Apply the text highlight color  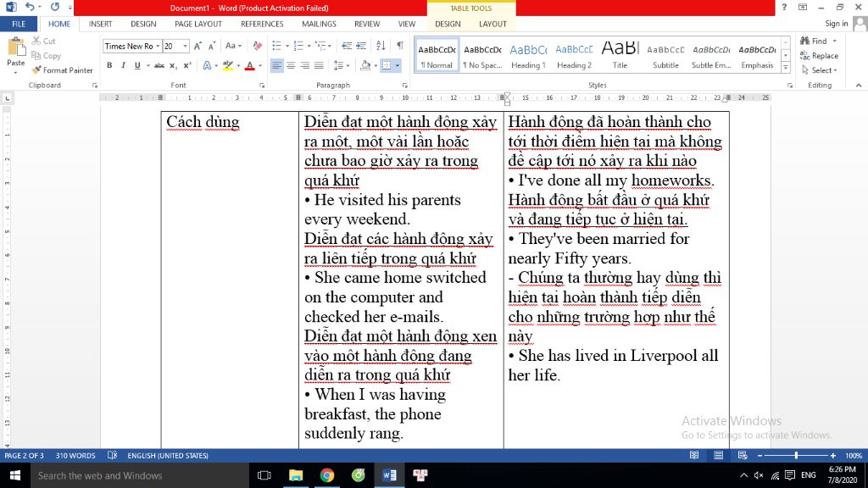[227, 65]
